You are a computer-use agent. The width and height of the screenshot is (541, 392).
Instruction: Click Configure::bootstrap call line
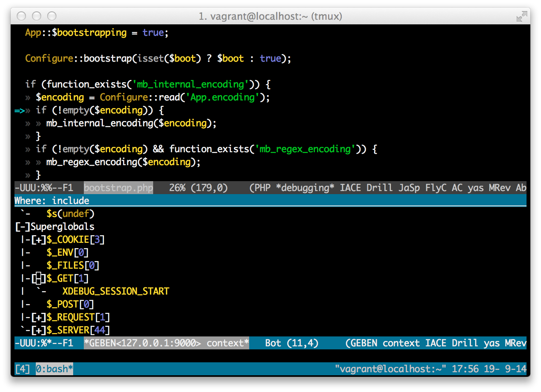point(158,59)
